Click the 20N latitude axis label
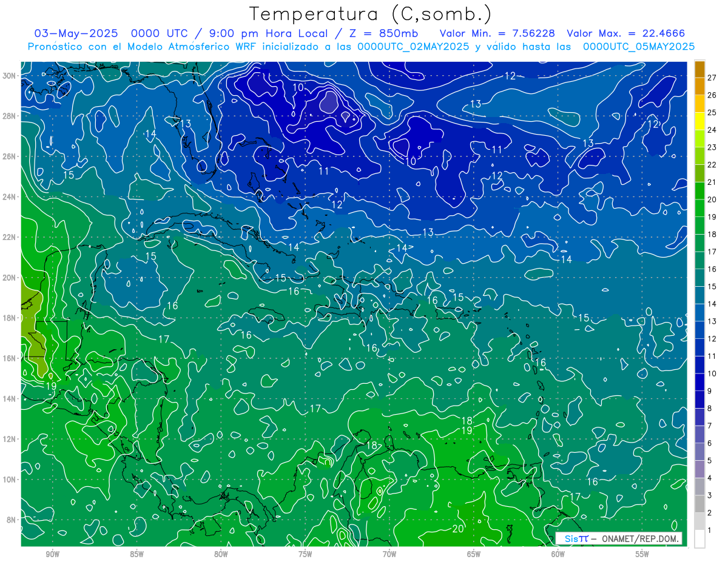This screenshot has height=562, width=728. coord(9,278)
